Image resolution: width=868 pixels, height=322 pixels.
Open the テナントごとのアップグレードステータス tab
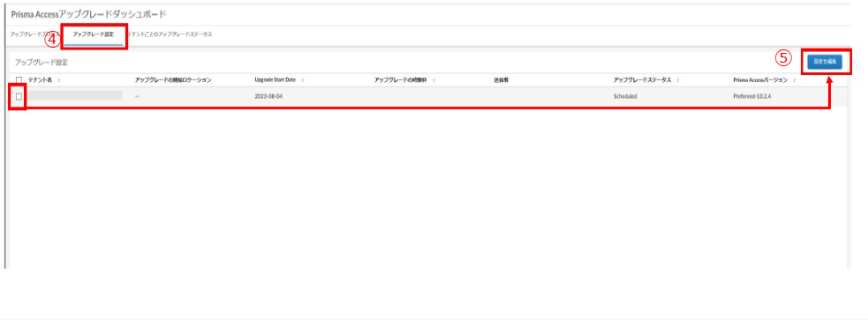pos(170,34)
